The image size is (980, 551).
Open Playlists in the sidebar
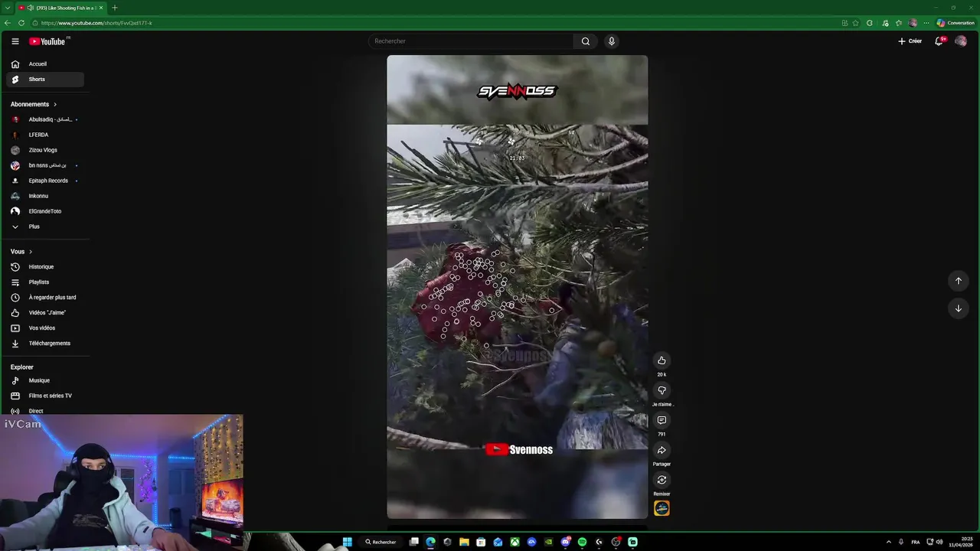point(45,282)
